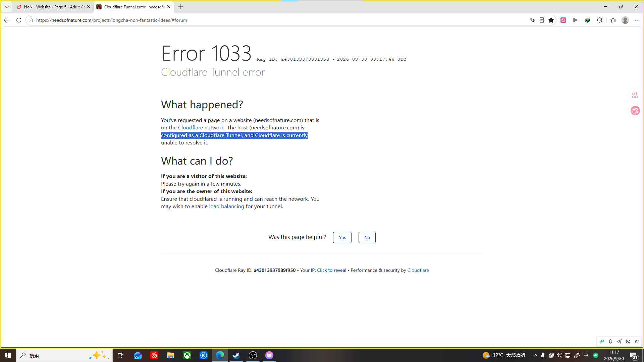
Task: Open the load balancing link
Action: 227,206
